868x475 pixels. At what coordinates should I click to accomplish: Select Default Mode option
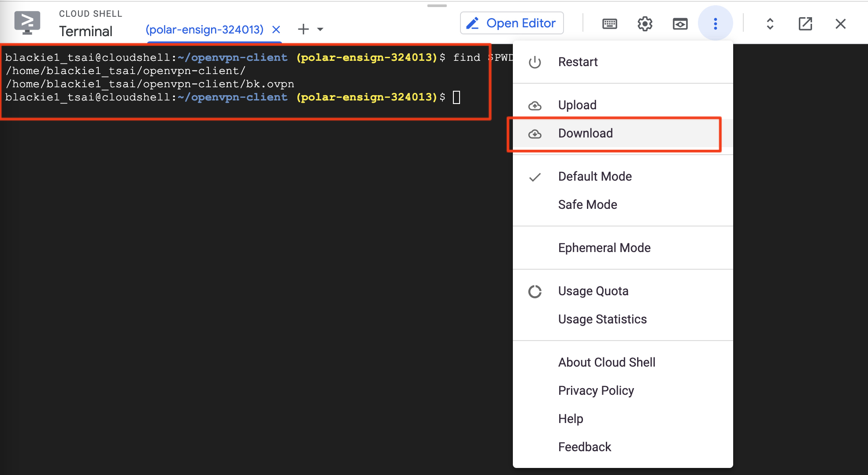[595, 176]
